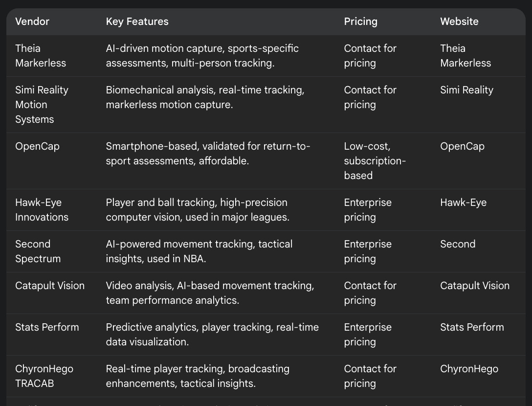
Task: Open the Theia Markerless website link
Action: point(465,56)
